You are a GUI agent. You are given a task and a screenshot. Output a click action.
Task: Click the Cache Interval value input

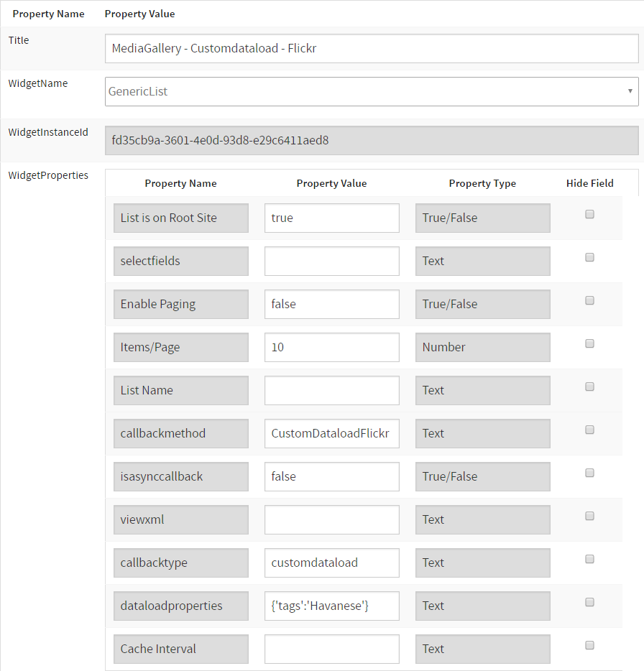pyautogui.click(x=331, y=649)
